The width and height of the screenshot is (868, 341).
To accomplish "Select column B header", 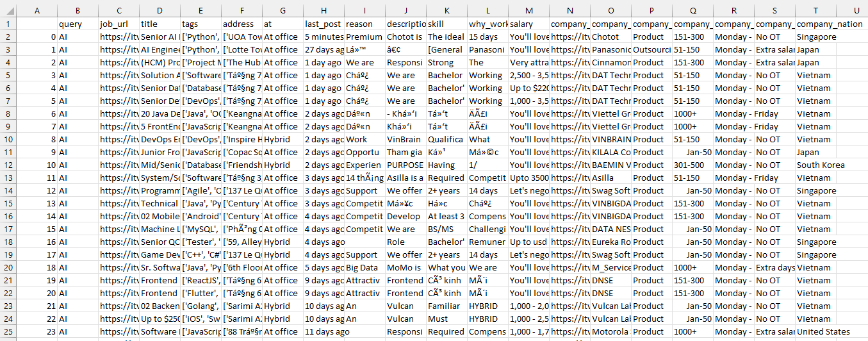I will 78,10.
